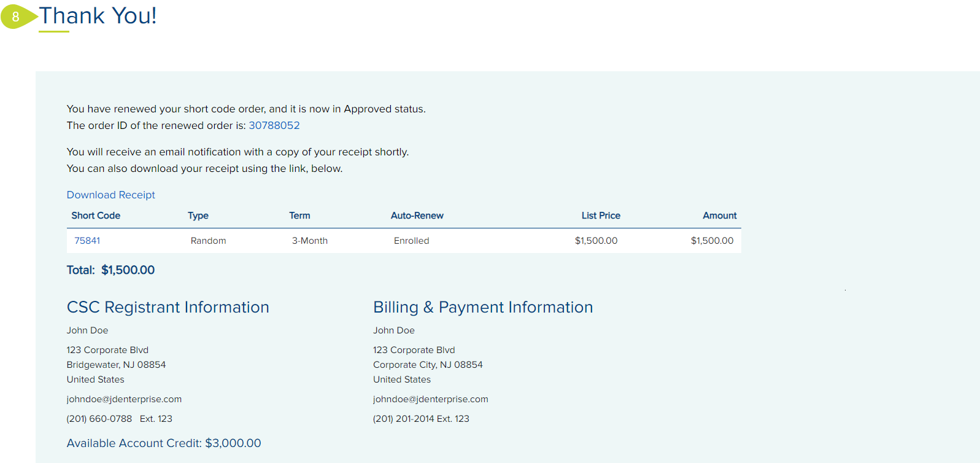The image size is (980, 463).
Task: Click the green step 8 badge
Action: (x=17, y=17)
